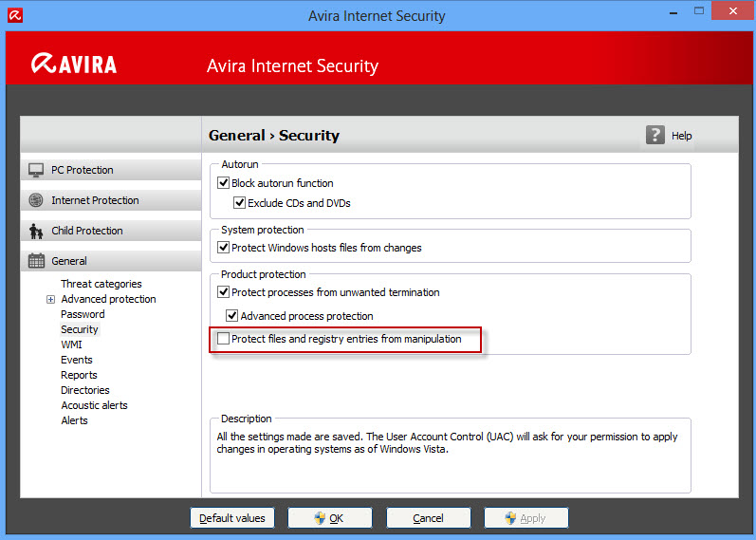Image resolution: width=756 pixels, height=540 pixels.
Task: Uncheck Protect Windows hosts files from changes
Action: coord(223,248)
